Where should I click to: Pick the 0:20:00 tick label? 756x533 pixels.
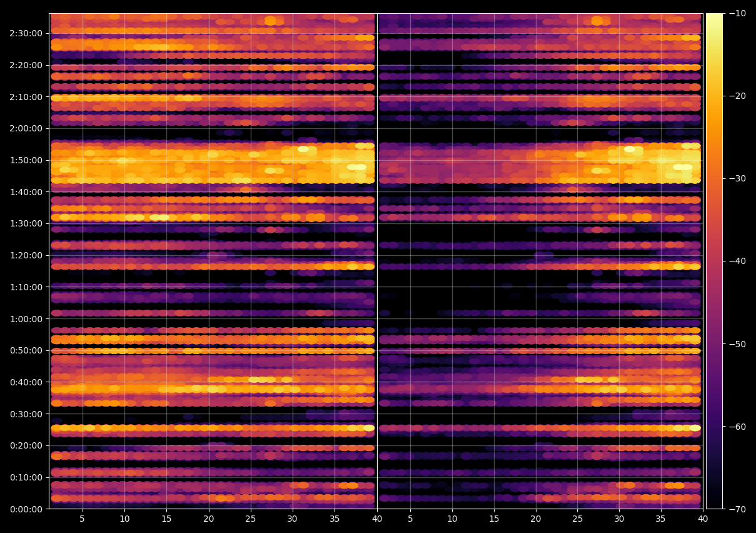[x=26, y=445]
